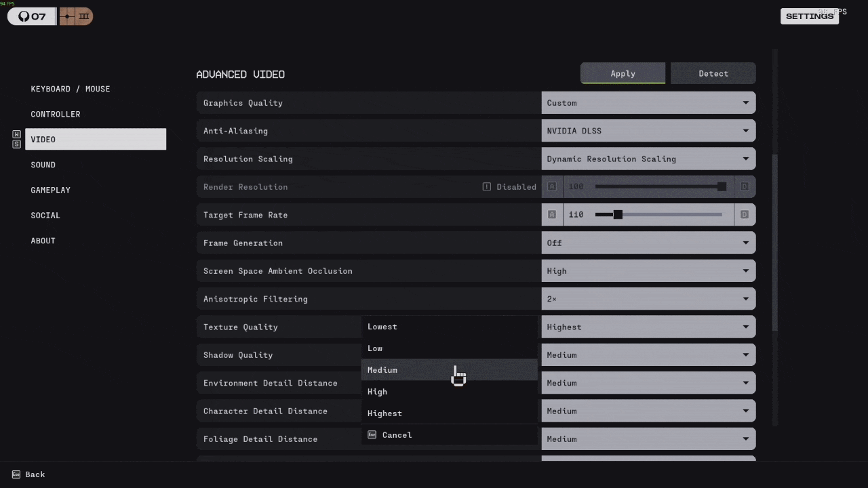This screenshot has height=488, width=868.
Task: Choose Highest in the open options list
Action: 450,413
